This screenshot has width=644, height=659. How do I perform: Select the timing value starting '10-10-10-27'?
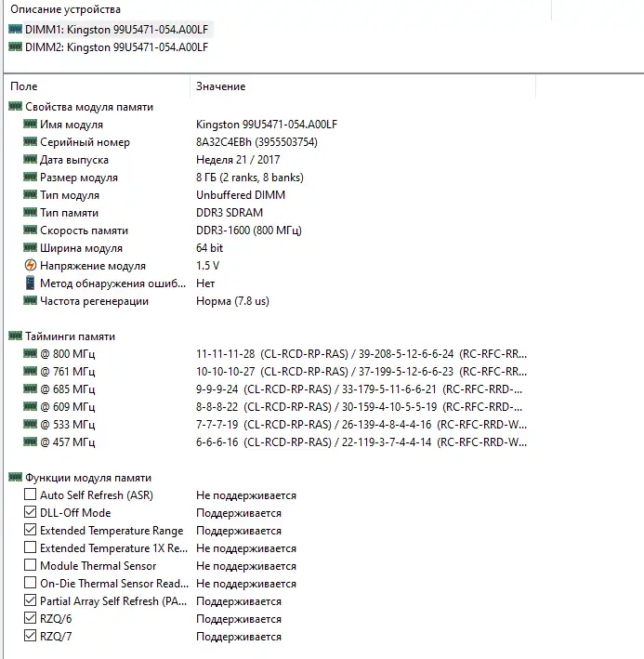click(361, 372)
